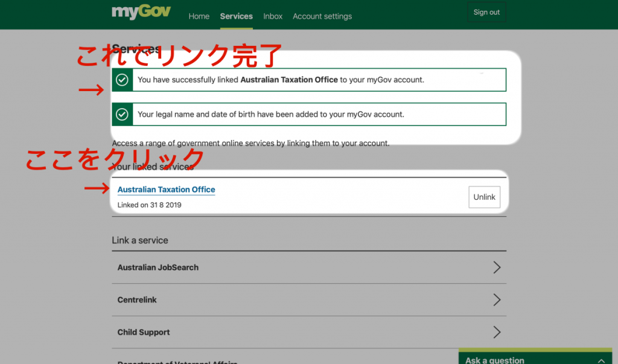Go to the Inbox tab
The height and width of the screenshot is (364, 618).
click(x=273, y=16)
